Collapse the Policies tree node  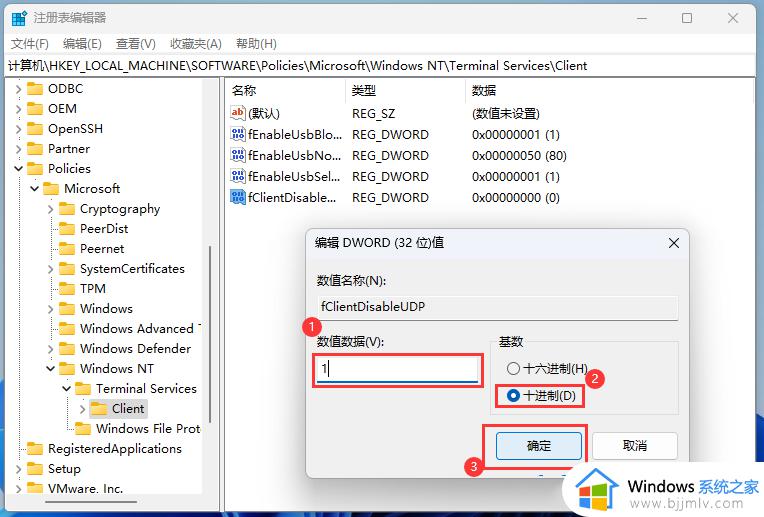19,169
